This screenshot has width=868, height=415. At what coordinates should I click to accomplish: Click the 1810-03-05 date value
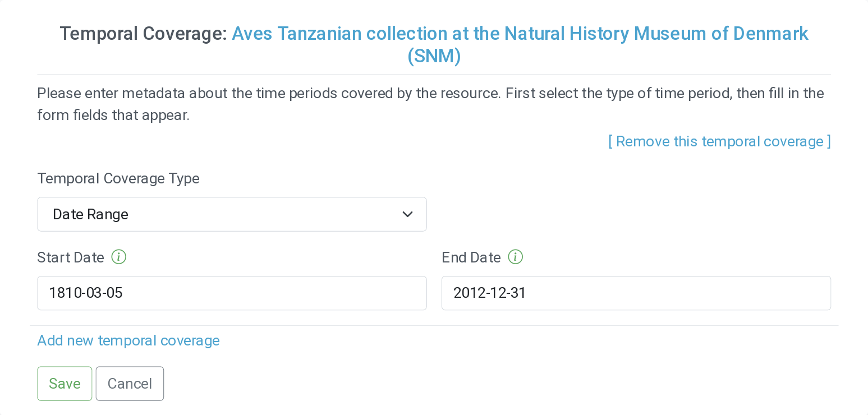tap(86, 293)
